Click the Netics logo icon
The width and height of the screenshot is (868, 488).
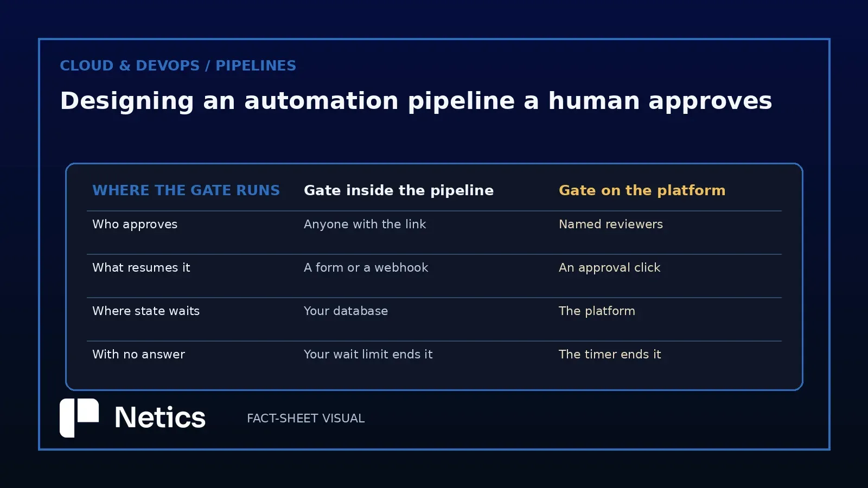(x=79, y=418)
